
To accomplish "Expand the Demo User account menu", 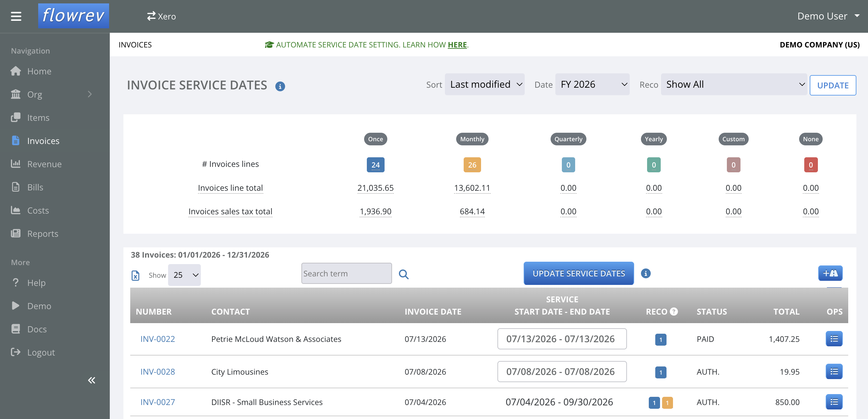I will pyautogui.click(x=828, y=16).
